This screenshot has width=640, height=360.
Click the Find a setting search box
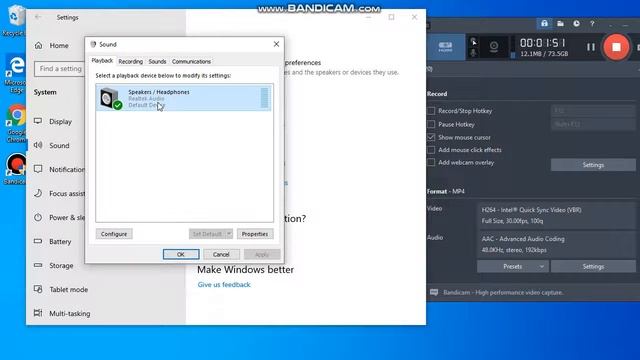[x=60, y=69]
